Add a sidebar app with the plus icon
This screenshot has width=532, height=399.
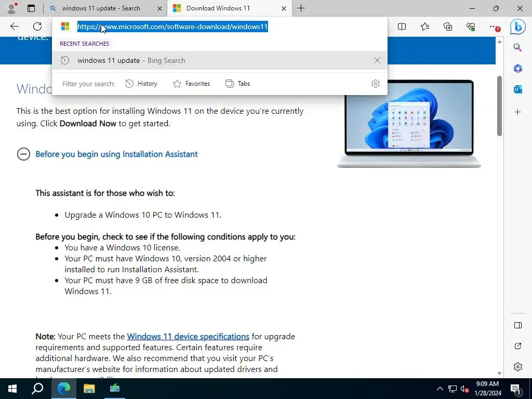[x=518, y=112]
